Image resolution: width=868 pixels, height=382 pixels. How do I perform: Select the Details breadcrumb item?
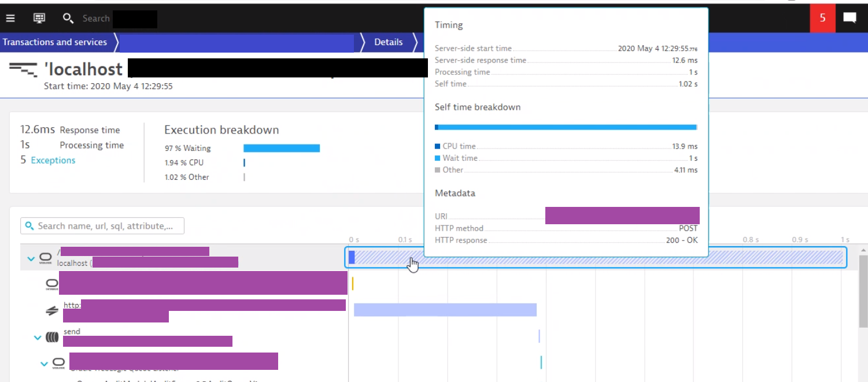click(388, 42)
